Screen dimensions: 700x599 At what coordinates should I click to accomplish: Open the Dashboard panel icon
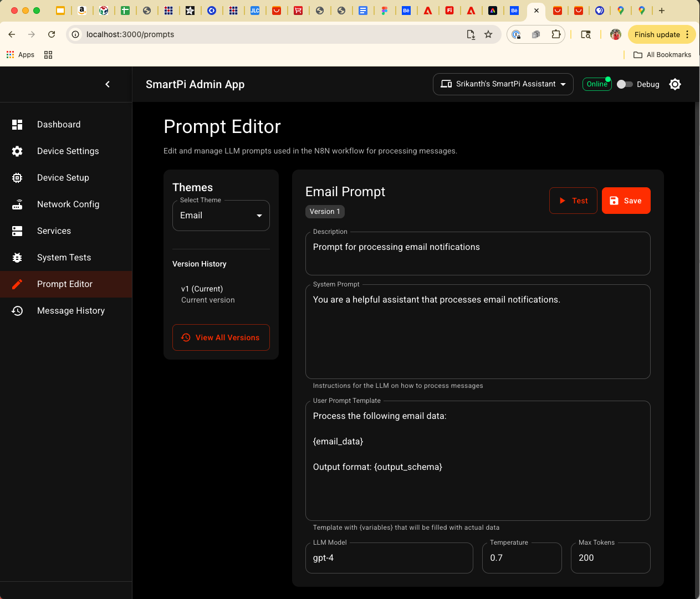pyautogui.click(x=17, y=124)
